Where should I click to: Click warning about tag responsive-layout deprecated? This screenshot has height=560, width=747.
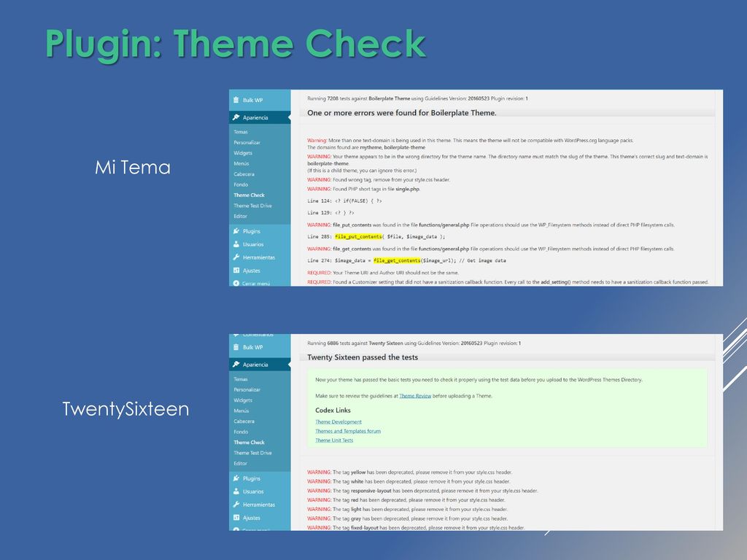coord(422,491)
